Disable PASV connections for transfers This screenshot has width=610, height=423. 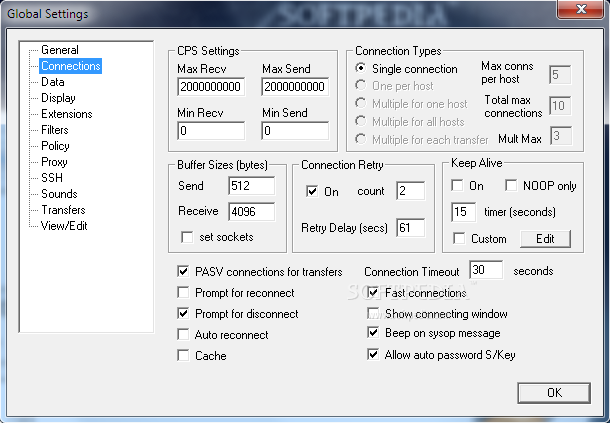[x=183, y=271]
